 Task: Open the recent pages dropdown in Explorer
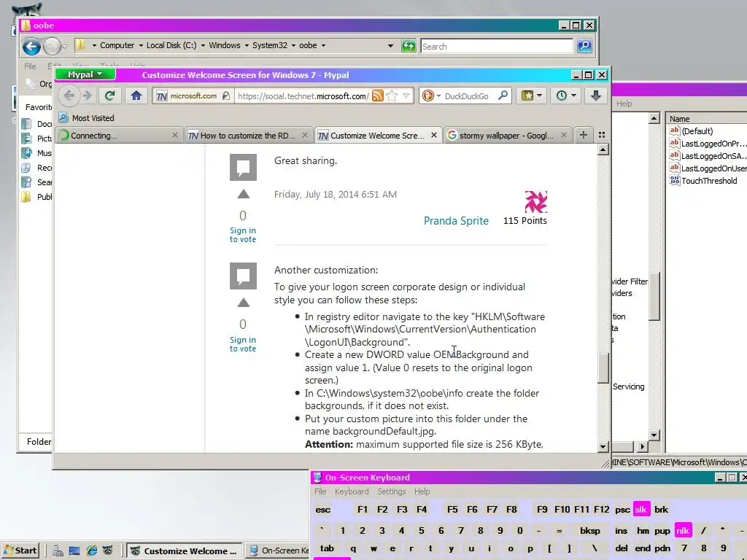click(x=65, y=46)
